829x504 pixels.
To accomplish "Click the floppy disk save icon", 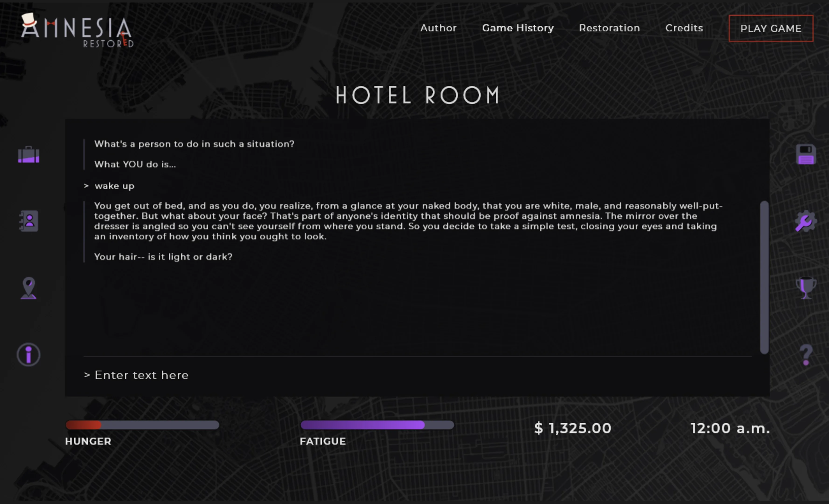I will [x=806, y=155].
